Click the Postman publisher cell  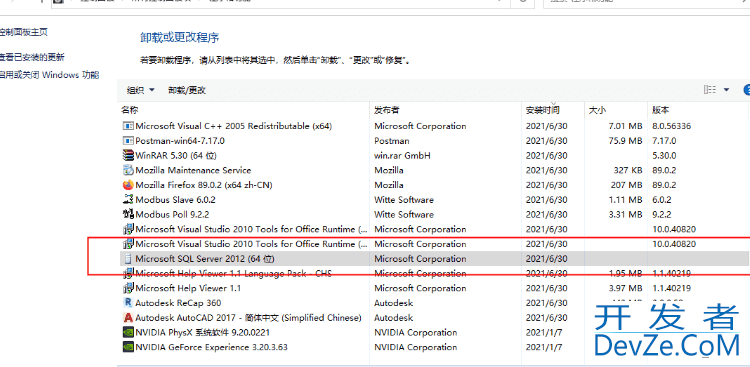(392, 141)
